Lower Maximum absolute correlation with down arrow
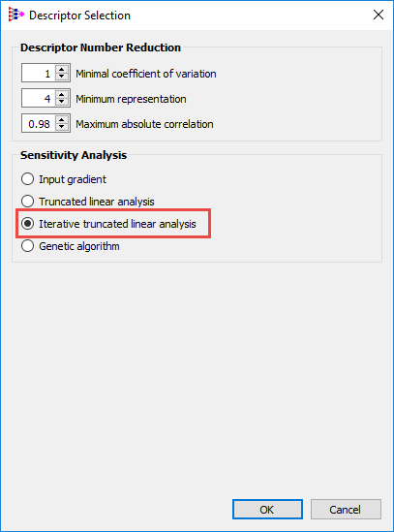This screenshot has height=532, width=394. pyautogui.click(x=62, y=127)
